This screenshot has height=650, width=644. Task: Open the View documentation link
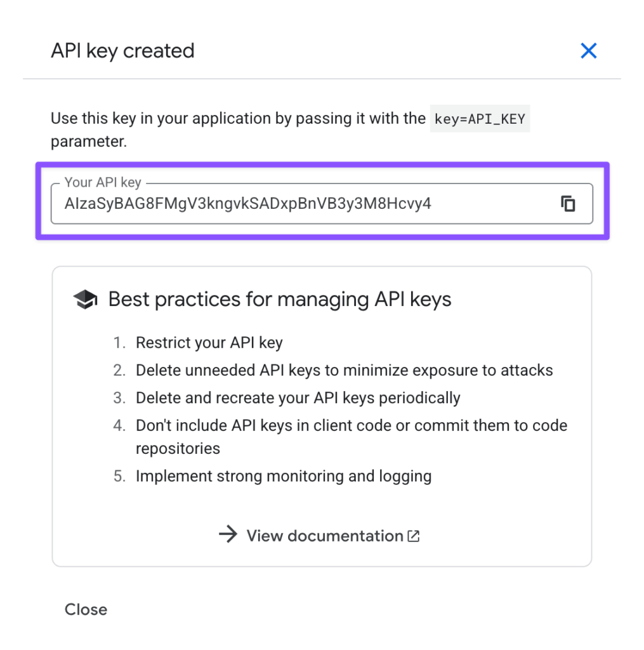[324, 536]
